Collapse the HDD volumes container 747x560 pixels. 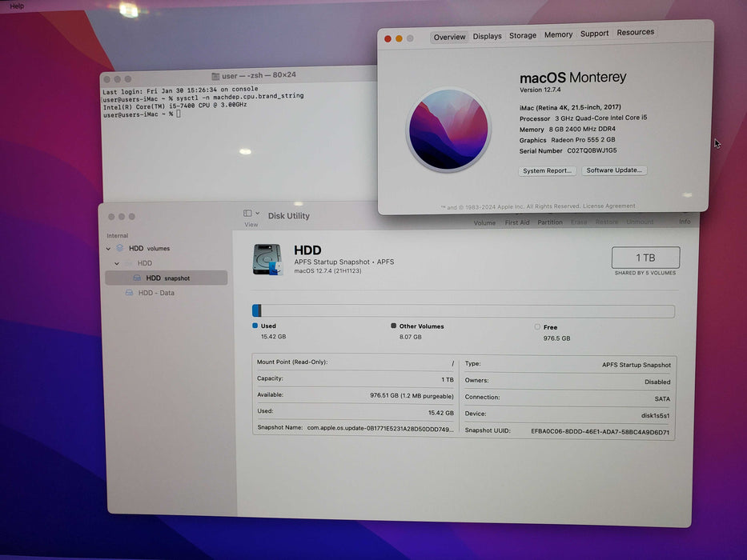(109, 249)
